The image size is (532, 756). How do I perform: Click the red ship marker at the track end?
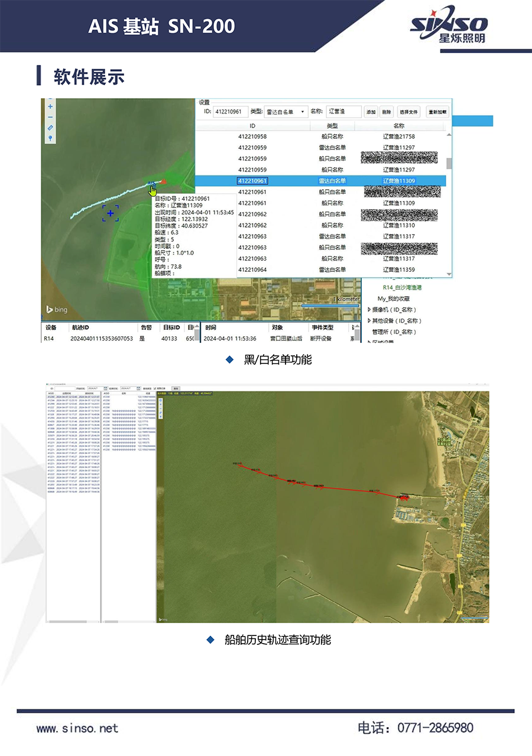pos(164,181)
